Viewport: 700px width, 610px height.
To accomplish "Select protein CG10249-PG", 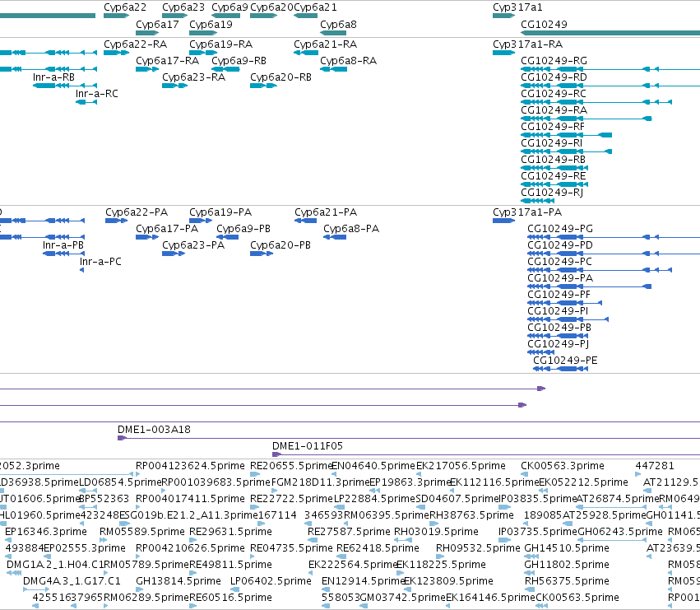I will [614, 237].
